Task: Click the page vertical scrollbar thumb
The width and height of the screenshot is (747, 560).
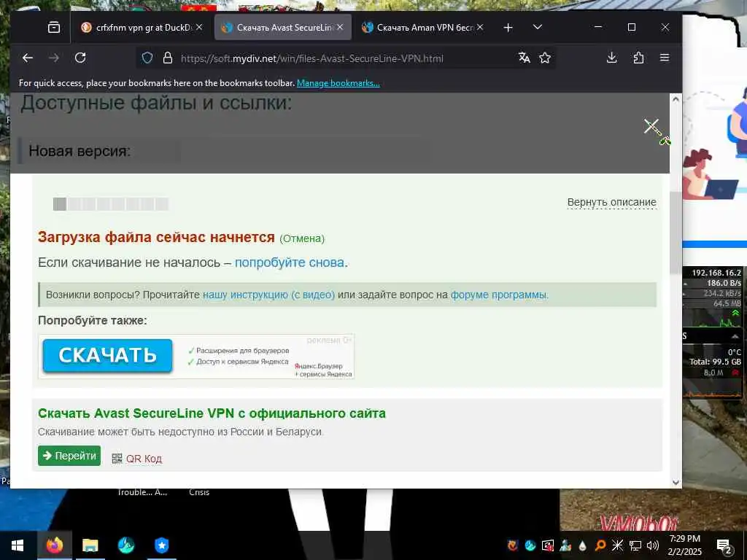Action: pos(676,233)
